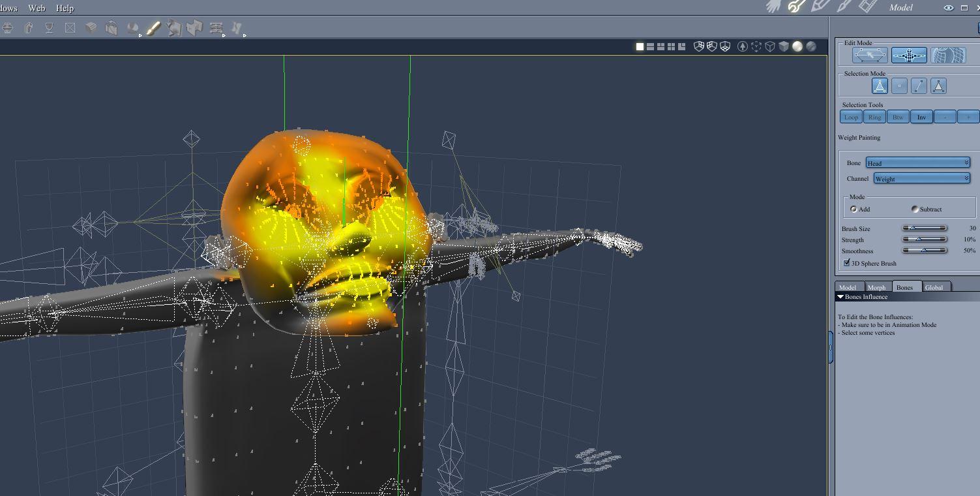Select the Subtract mode radio button
The image size is (980, 496).
pyautogui.click(x=915, y=209)
